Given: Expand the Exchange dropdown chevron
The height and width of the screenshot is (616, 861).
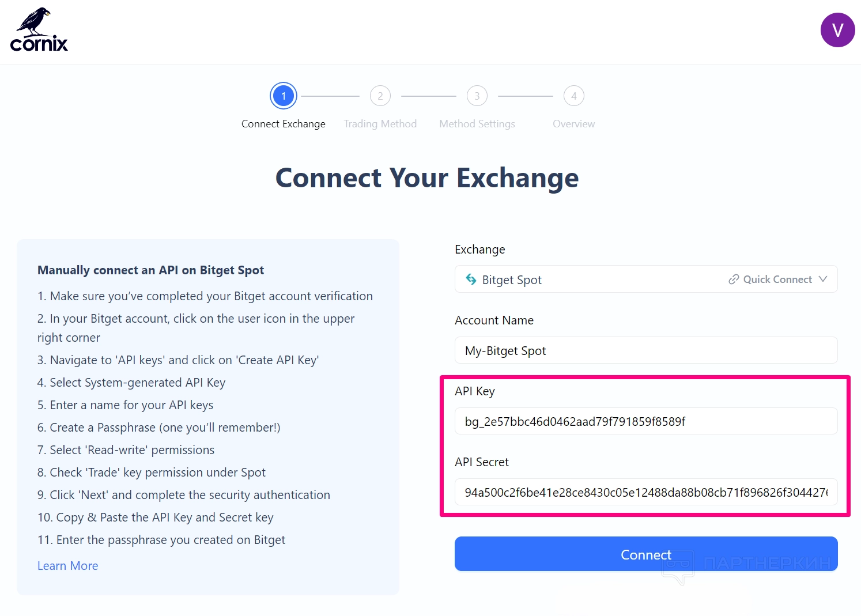Looking at the screenshot, I should tap(823, 279).
